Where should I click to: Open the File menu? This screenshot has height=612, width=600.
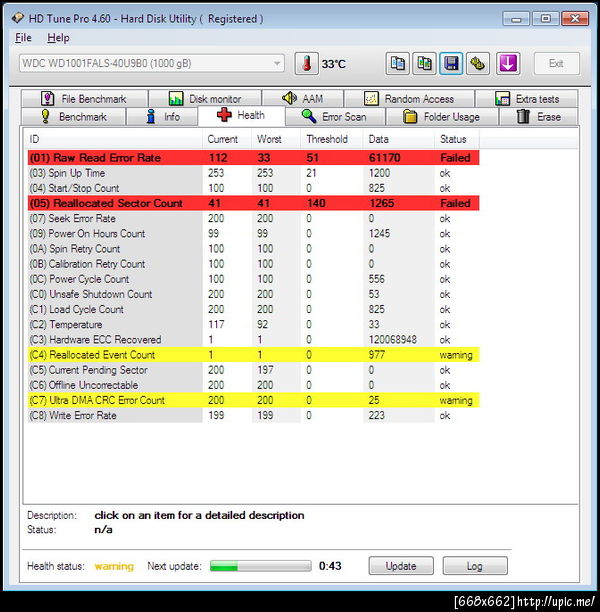point(23,38)
